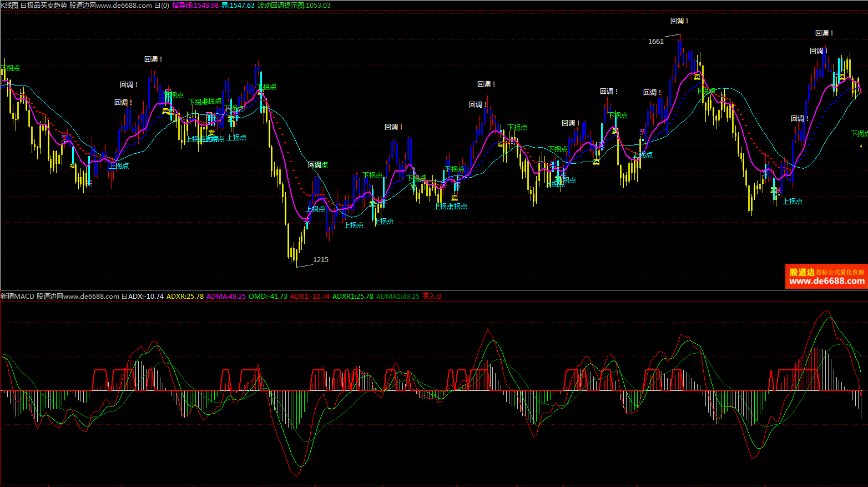This screenshot has height=487, width=868.
Task: Click the 1661 high price marker
Action: point(655,42)
